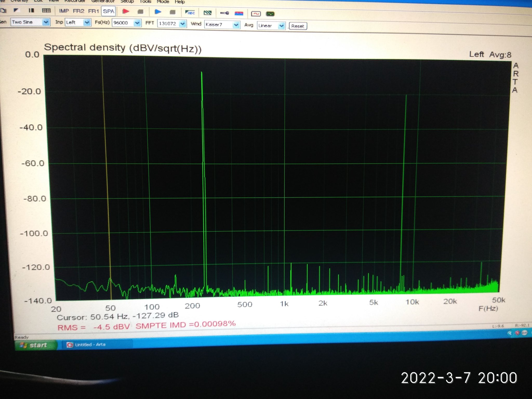This screenshot has height=399, width=532.
Task: Click the pause-like bars toolbar icon
Action: (31, 10)
